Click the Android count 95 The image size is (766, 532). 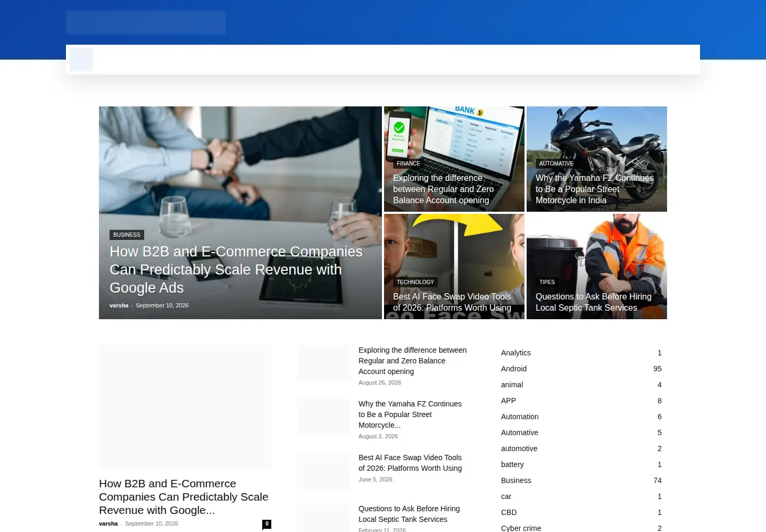(x=657, y=369)
